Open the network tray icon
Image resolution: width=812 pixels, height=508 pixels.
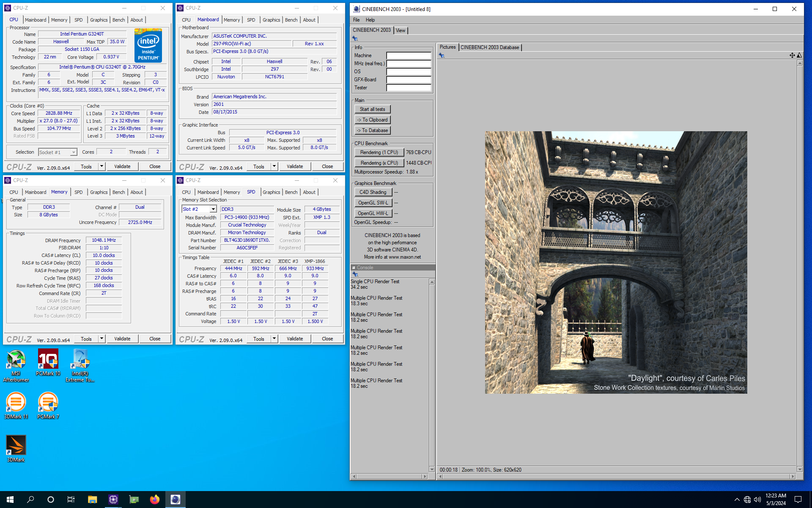[x=747, y=500]
